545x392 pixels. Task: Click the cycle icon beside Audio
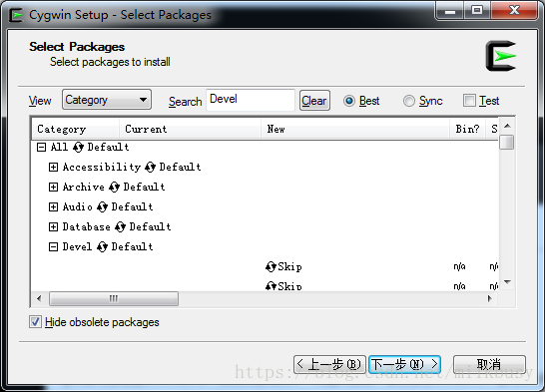coord(102,206)
